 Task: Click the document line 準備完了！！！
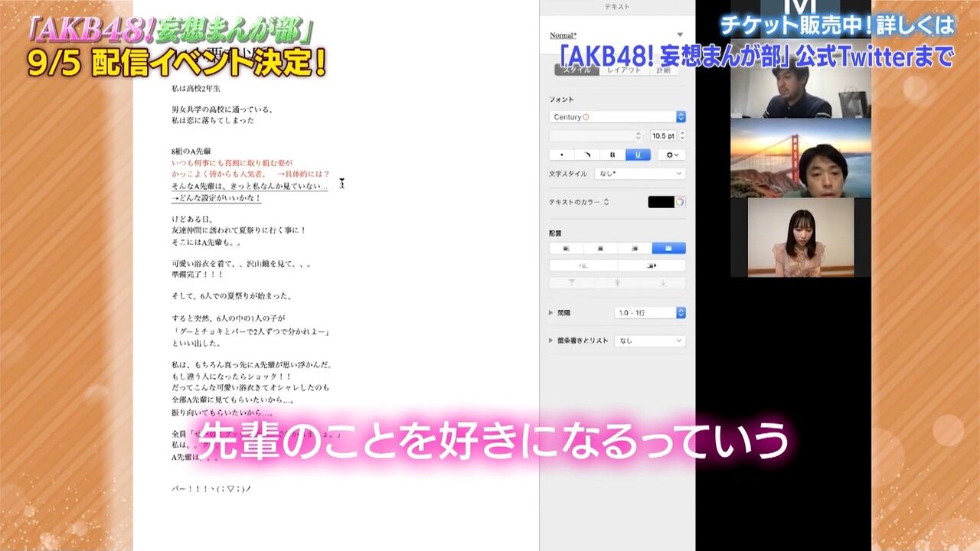[198, 275]
